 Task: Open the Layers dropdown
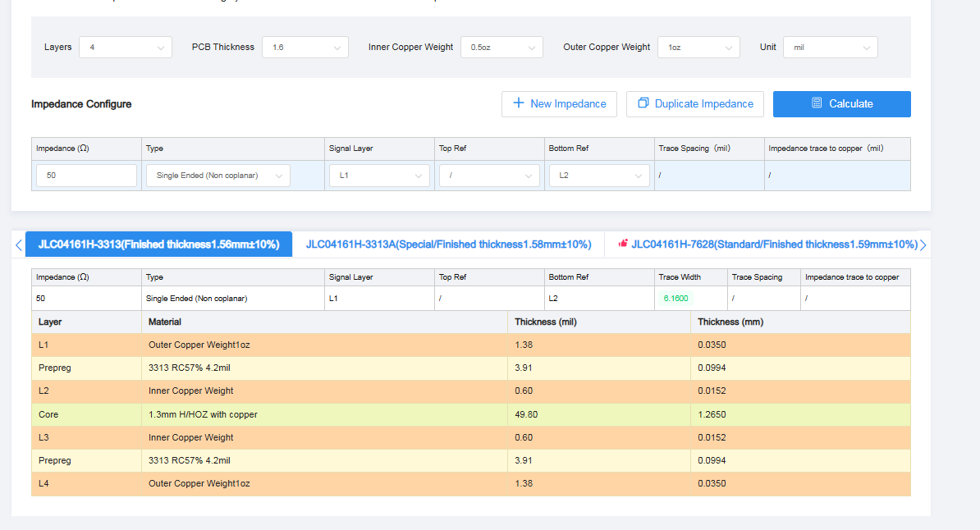(126, 48)
